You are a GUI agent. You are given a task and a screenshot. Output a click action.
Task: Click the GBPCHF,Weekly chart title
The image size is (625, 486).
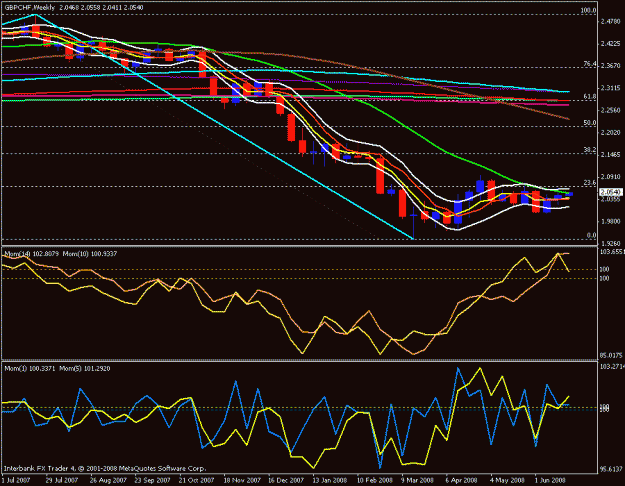(x=29, y=8)
